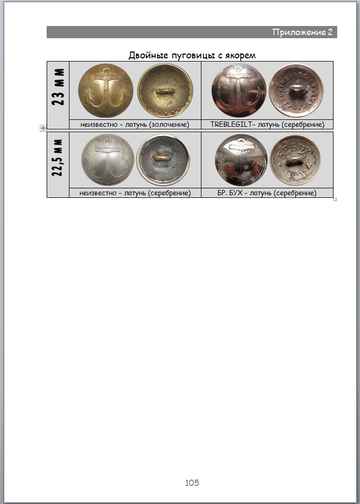
Task: Click the heading 'Двойные пуговицы с якорем'
Action: click(192, 55)
